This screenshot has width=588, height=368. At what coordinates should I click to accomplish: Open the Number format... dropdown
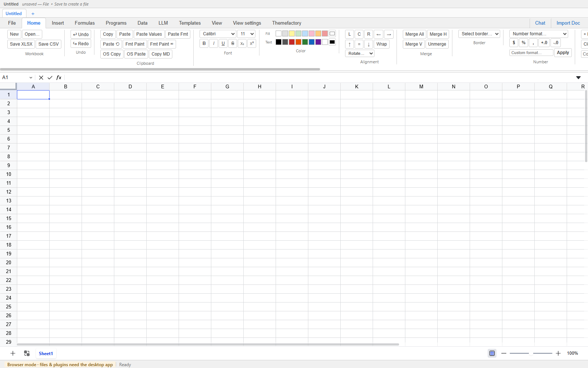click(539, 34)
